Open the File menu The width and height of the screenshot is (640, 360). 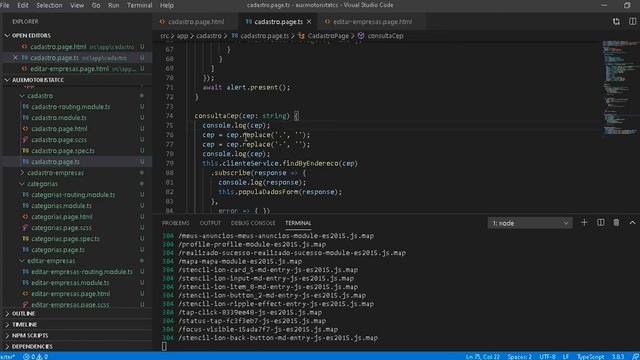click(x=4, y=5)
